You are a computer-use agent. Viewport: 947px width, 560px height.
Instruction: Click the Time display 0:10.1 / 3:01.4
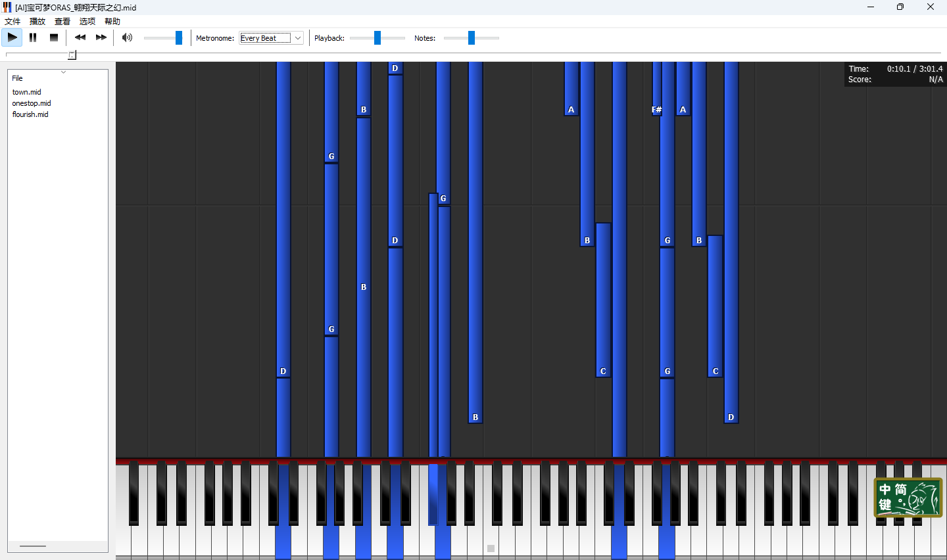pyautogui.click(x=895, y=68)
